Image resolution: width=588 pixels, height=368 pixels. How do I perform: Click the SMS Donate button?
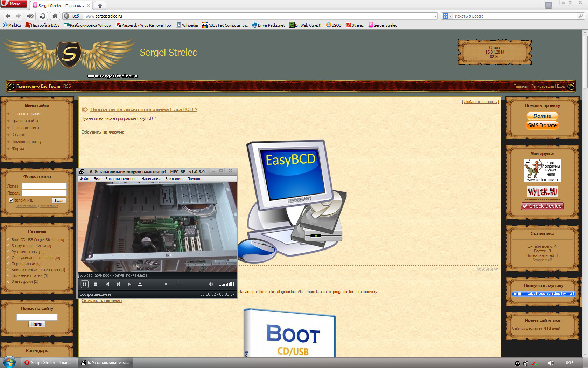[542, 125]
